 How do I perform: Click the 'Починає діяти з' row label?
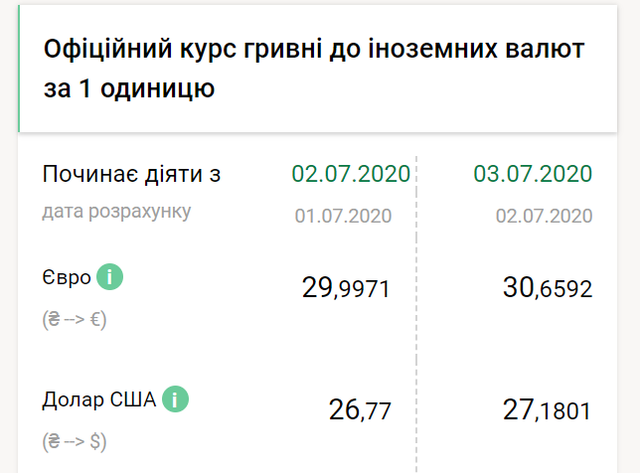[x=131, y=174]
